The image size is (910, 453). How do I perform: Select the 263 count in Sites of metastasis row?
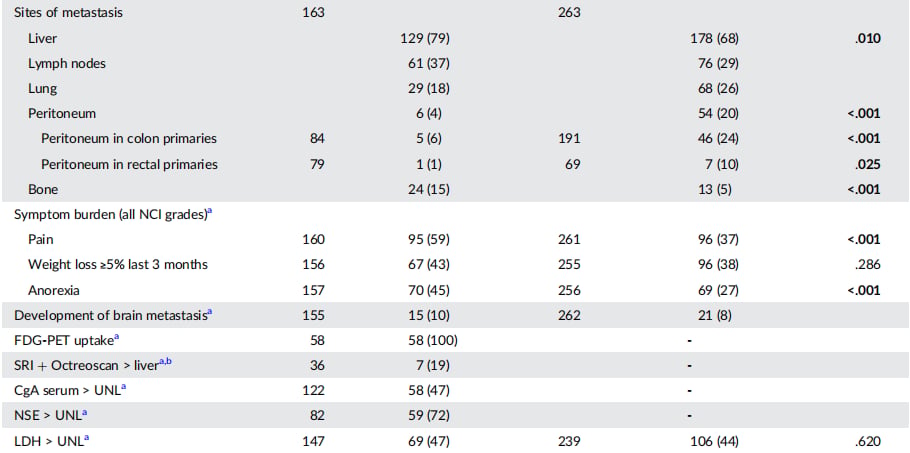point(569,13)
